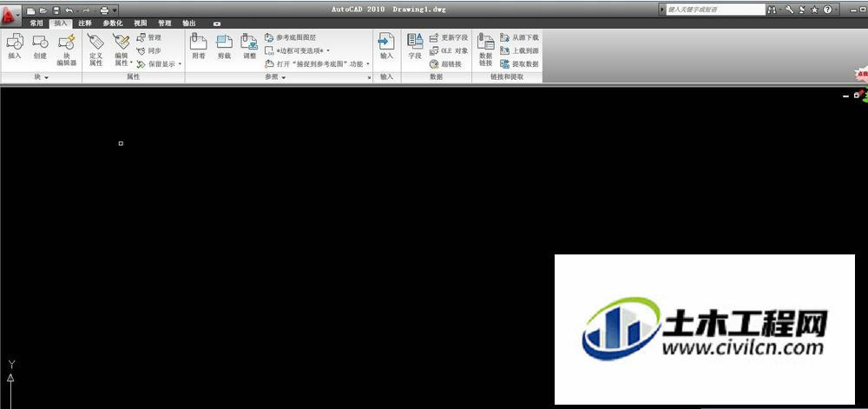868x409 pixels.
Task: Click the 从源下载 download from source button
Action: point(519,37)
